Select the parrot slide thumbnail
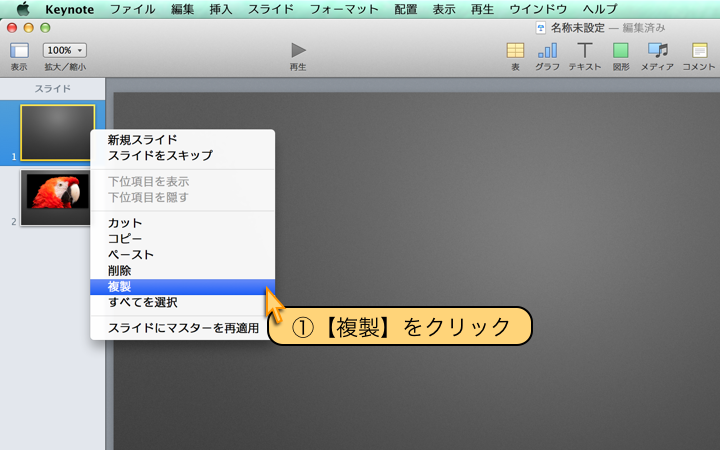This screenshot has height=450, width=720. tap(58, 191)
